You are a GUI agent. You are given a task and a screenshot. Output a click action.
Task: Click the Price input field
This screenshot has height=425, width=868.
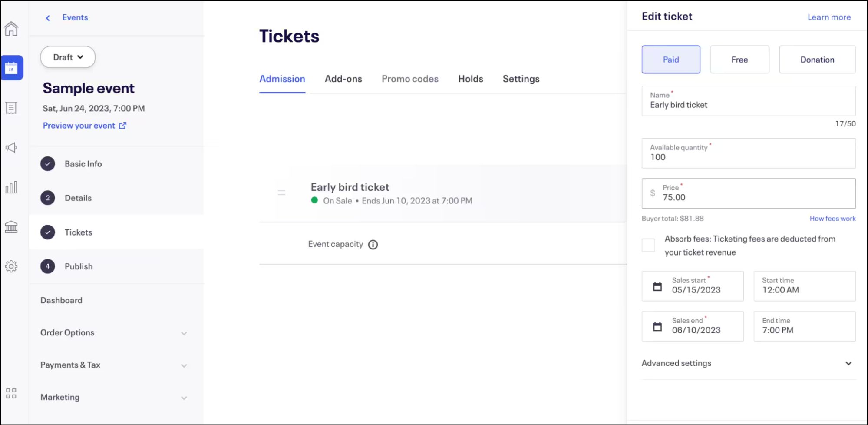[749, 193]
